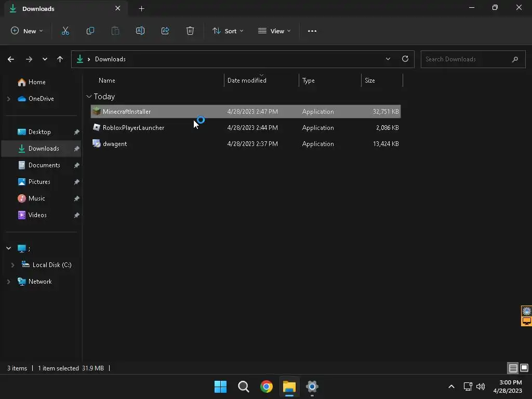The width and height of the screenshot is (532, 399).
Task: Unpin Pictures from Quick access
Action: 77,182
